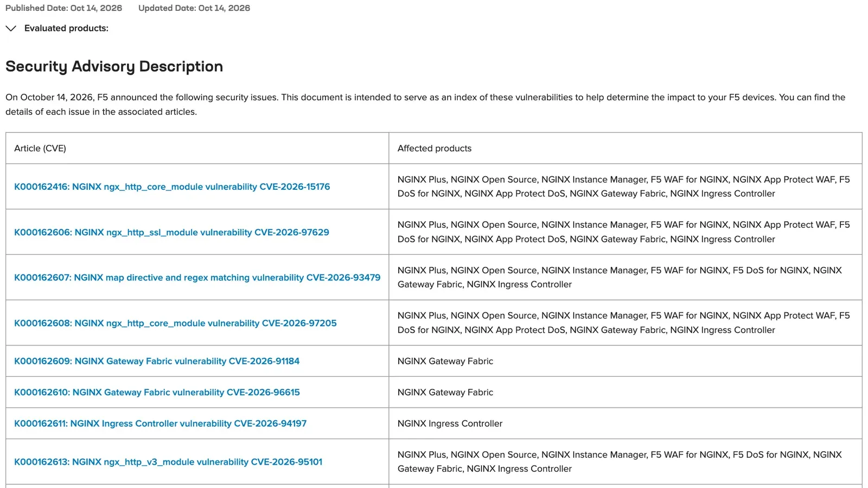This screenshot has width=868, height=488.
Task: Open K000162608 CVE-2026-97205 article link
Action: pos(175,323)
